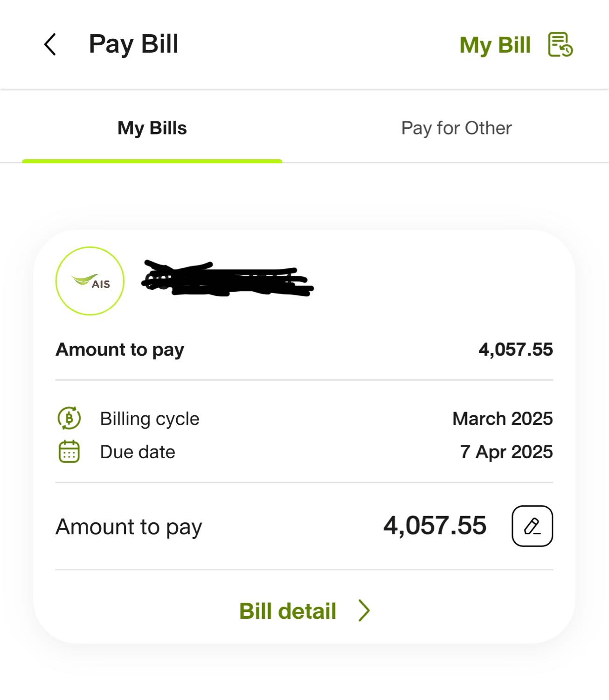Select the 7 Apr 2025 due date
The image size is (609, 700).
tap(506, 452)
